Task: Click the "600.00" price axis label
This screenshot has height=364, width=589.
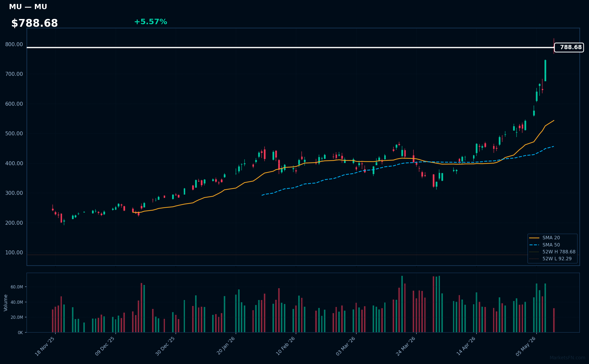Action: coord(14,104)
